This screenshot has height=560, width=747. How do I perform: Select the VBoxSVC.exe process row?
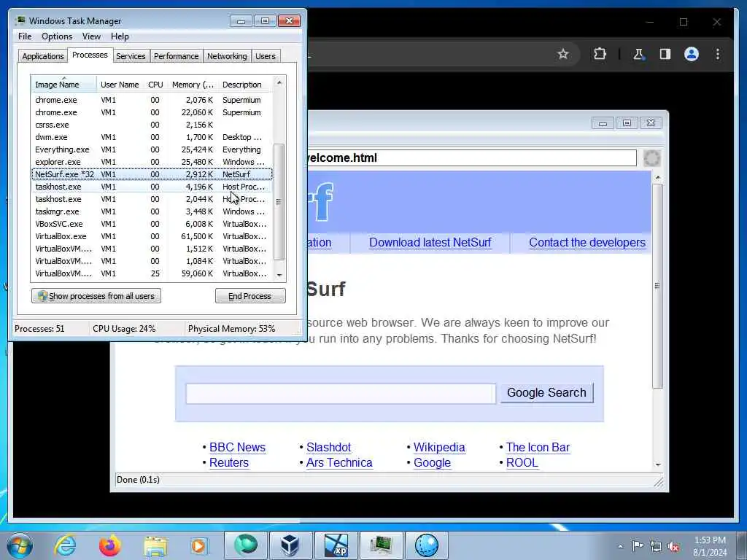pyautogui.click(x=152, y=224)
